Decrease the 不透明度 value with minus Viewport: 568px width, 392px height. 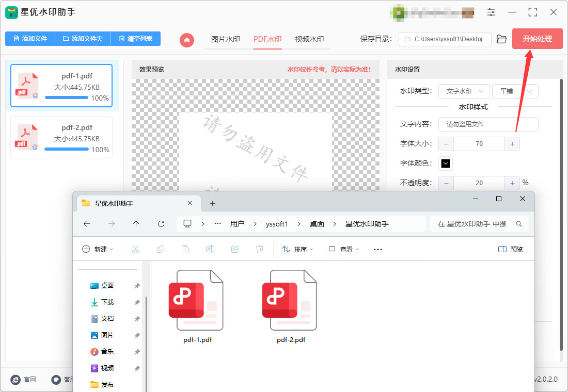[446, 183]
